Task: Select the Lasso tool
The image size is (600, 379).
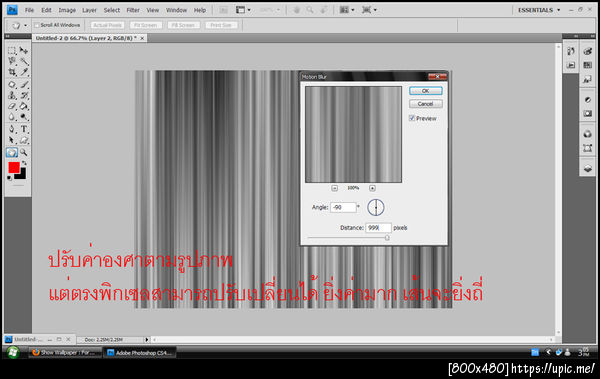Action: pyautogui.click(x=12, y=61)
